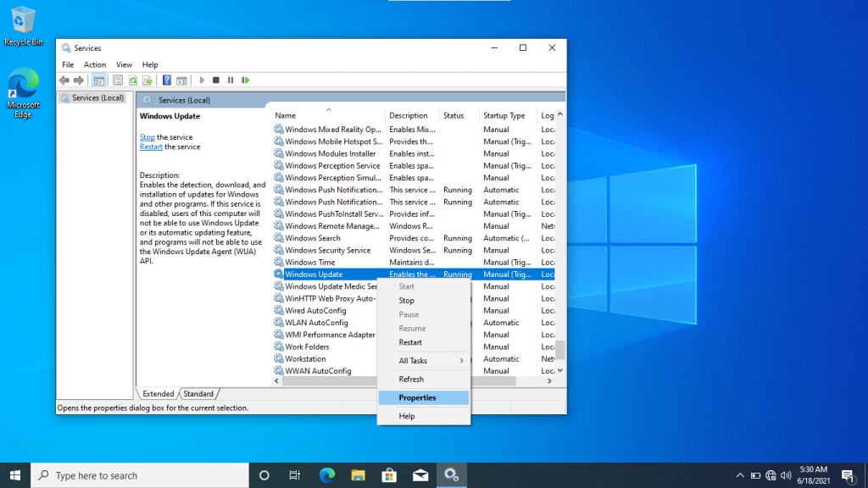
Task: Sort by the Description column header
Action: (413, 115)
